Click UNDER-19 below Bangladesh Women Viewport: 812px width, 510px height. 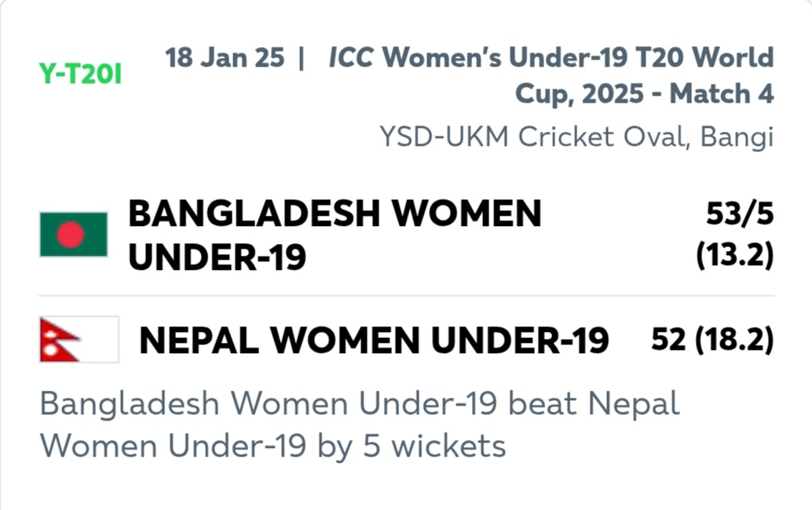pyautogui.click(x=218, y=257)
